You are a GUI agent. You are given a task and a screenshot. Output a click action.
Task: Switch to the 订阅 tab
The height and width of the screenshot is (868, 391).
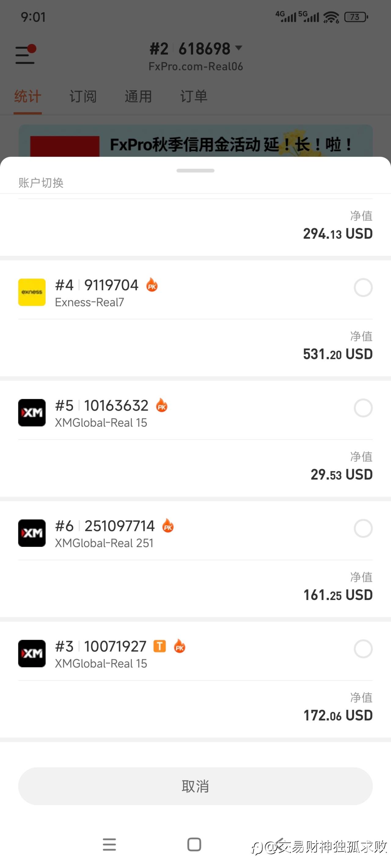pyautogui.click(x=83, y=96)
